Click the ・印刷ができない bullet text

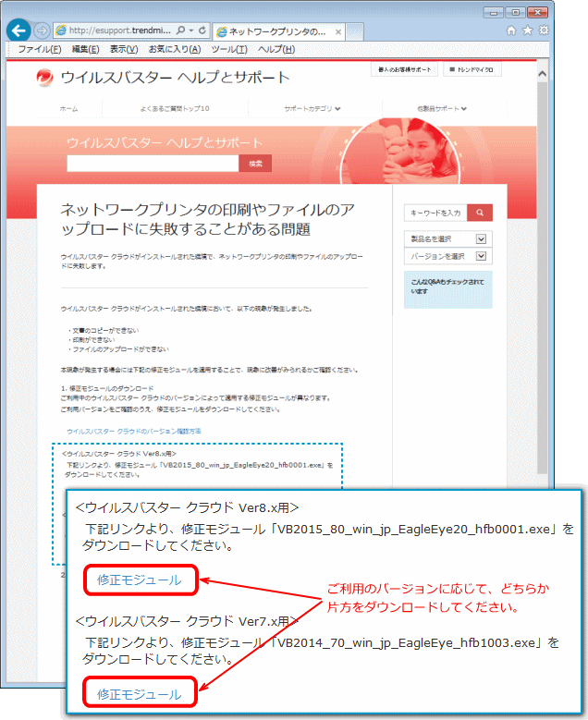[91, 340]
